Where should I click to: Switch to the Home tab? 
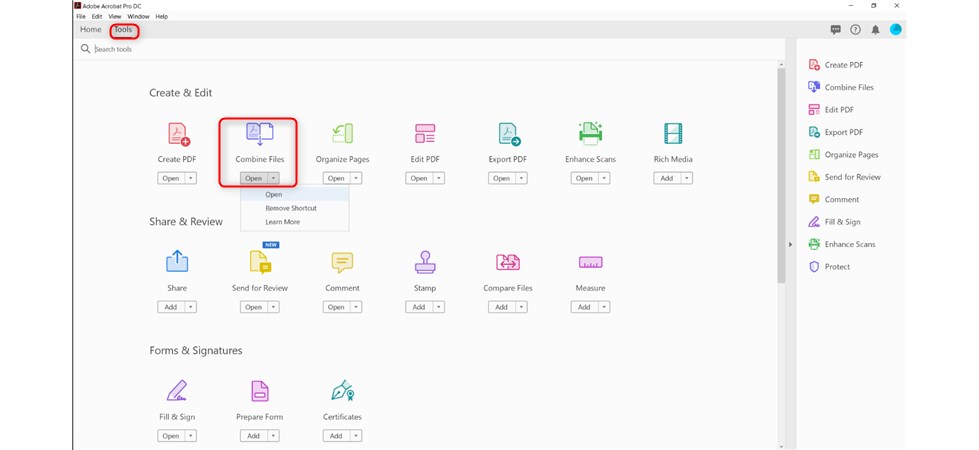point(91,30)
